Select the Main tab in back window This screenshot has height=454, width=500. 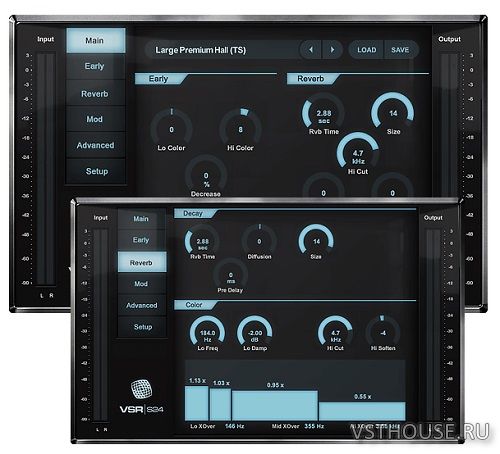(96, 40)
